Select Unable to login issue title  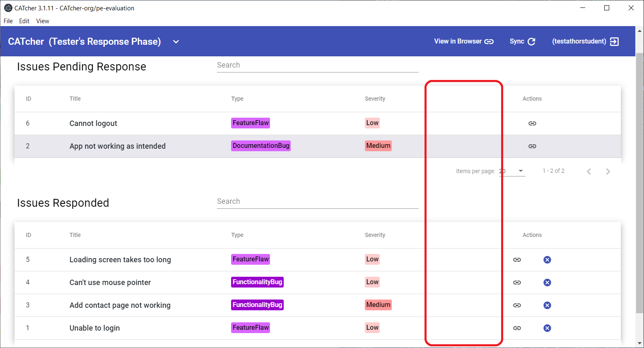click(94, 328)
